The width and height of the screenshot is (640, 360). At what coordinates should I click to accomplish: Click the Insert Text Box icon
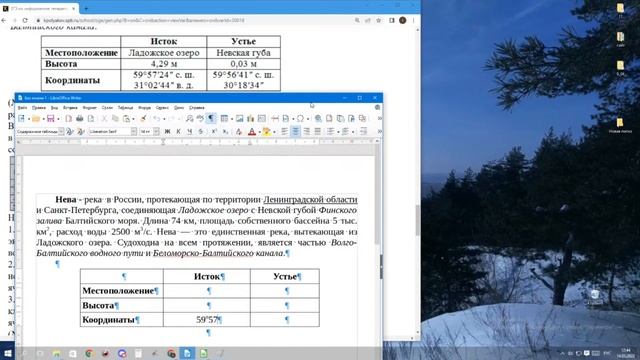click(x=262, y=118)
